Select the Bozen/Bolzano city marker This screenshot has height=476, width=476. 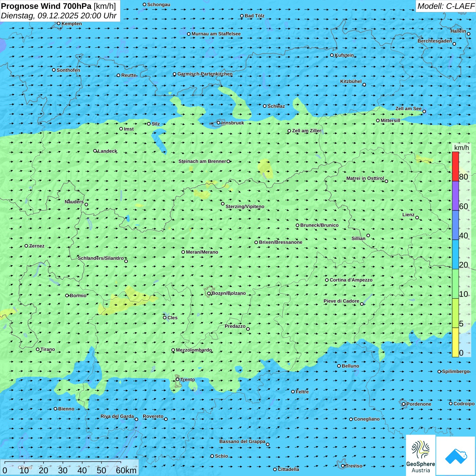click(x=209, y=293)
